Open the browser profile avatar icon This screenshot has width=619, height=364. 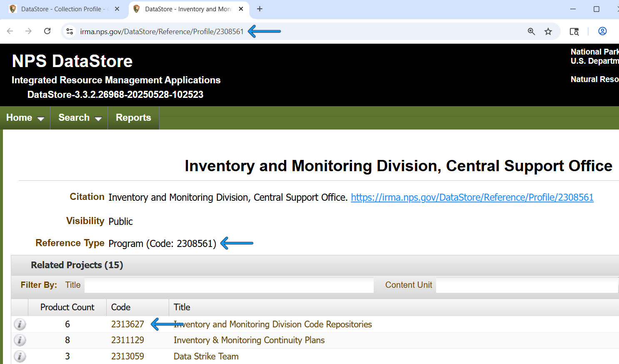[x=602, y=31]
